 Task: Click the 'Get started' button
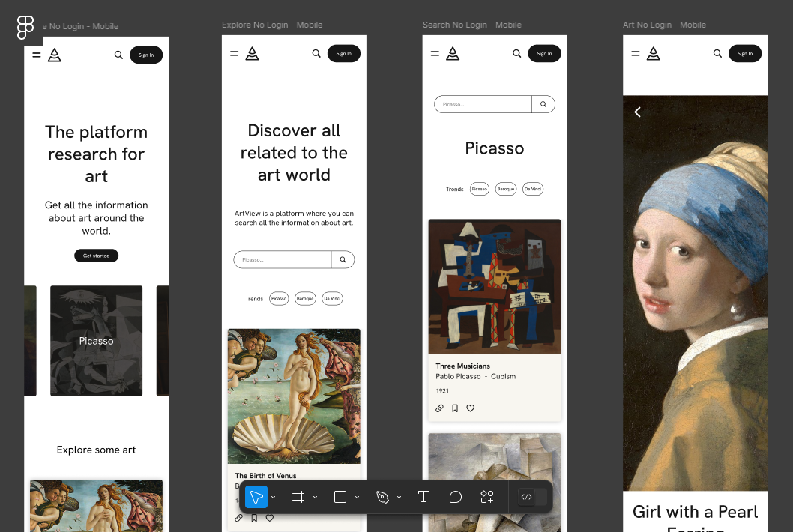96,256
